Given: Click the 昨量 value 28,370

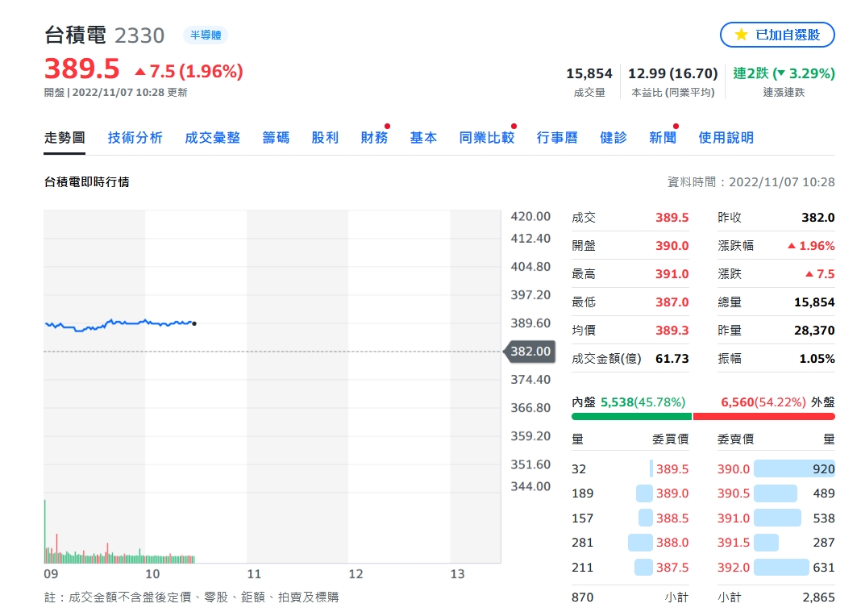Looking at the screenshot, I should coord(814,331).
